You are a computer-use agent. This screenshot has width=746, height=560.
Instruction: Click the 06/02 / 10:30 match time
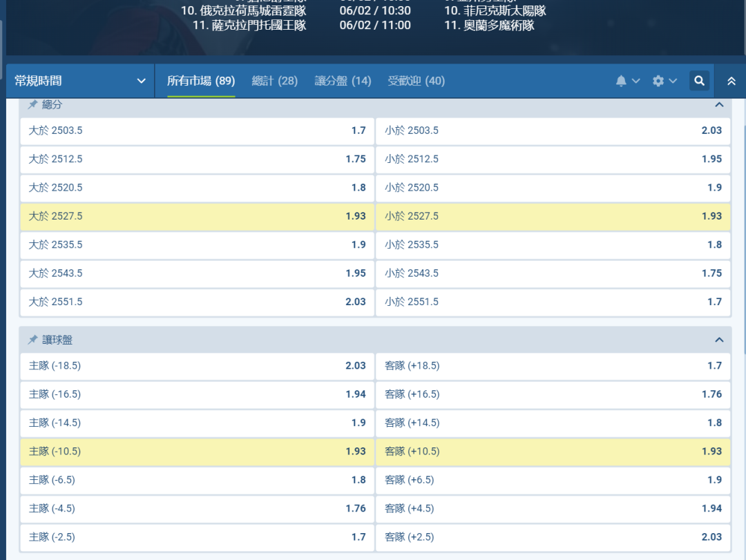(375, 10)
